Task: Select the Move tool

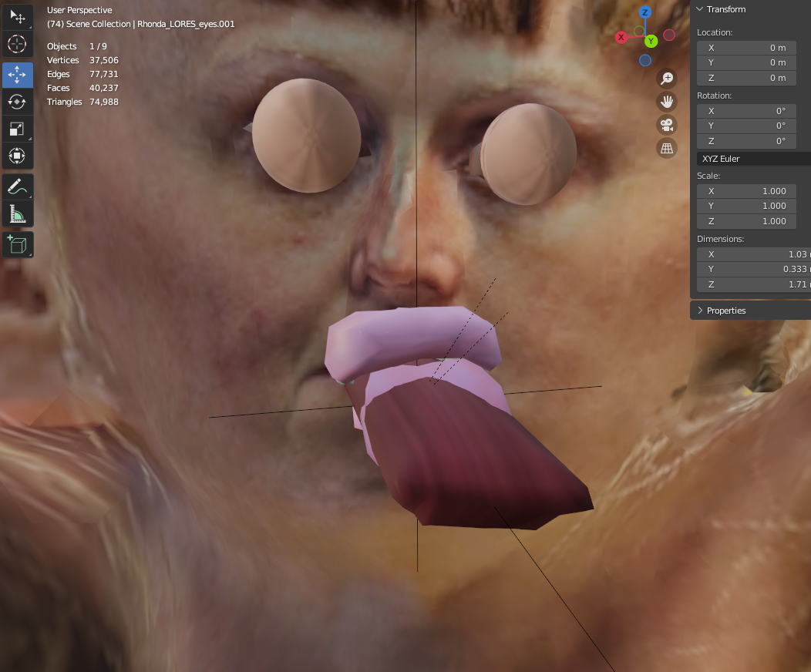Action: [18, 75]
